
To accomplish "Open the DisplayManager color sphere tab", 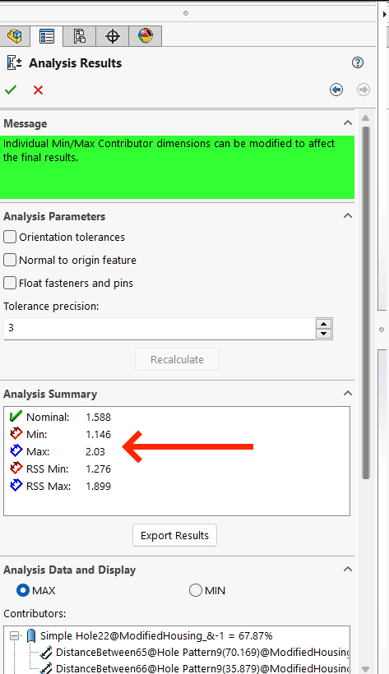I will point(146,36).
